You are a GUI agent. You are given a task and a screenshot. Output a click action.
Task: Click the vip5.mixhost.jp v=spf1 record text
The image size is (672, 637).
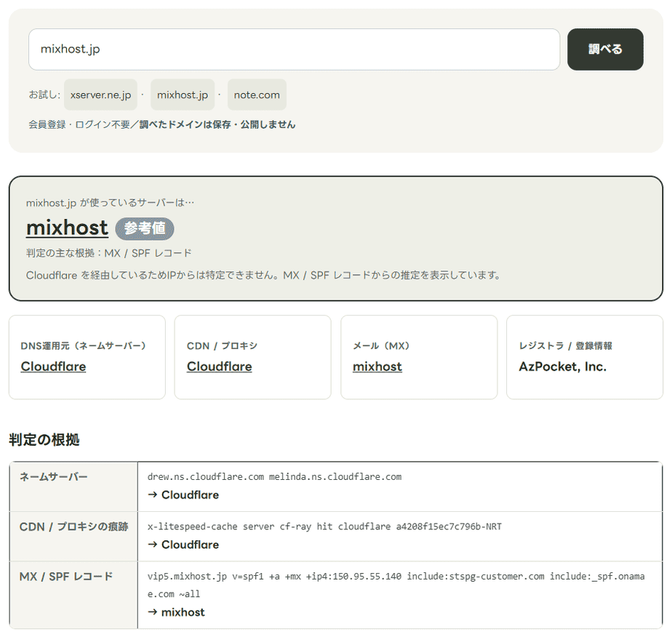pos(396,585)
